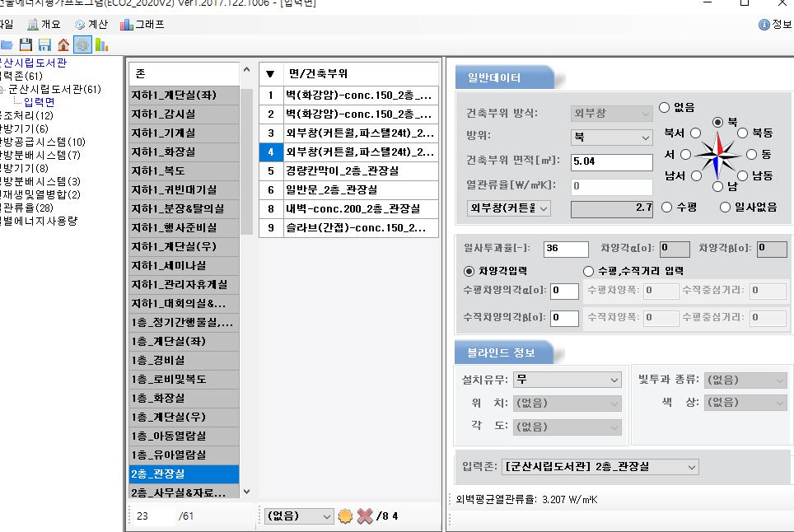The width and height of the screenshot is (794, 532).
Task: Select the 수평 radio button
Action: coord(667,207)
